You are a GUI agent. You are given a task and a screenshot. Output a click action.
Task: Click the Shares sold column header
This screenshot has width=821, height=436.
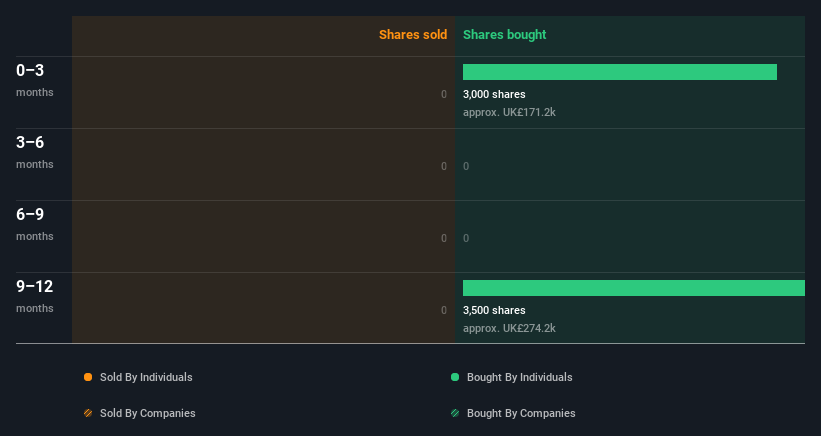pyautogui.click(x=413, y=35)
